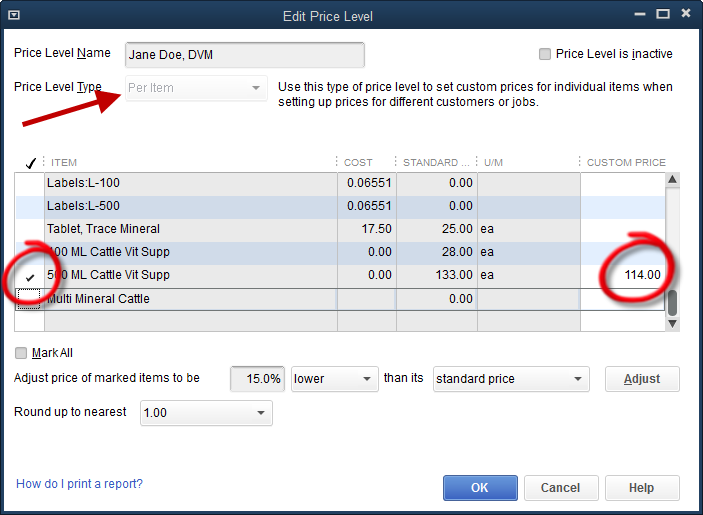Image resolution: width=703 pixels, height=515 pixels.
Task: Mark the Multi Mineral Cattle row checkbox
Action: [x=30, y=299]
